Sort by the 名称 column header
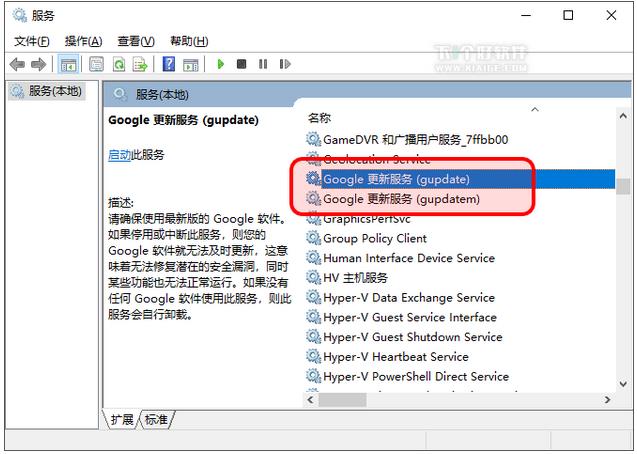637x454 pixels. 319,118
